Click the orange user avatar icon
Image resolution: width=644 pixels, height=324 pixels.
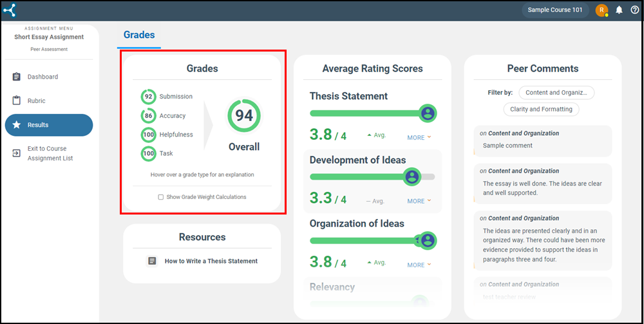(601, 10)
